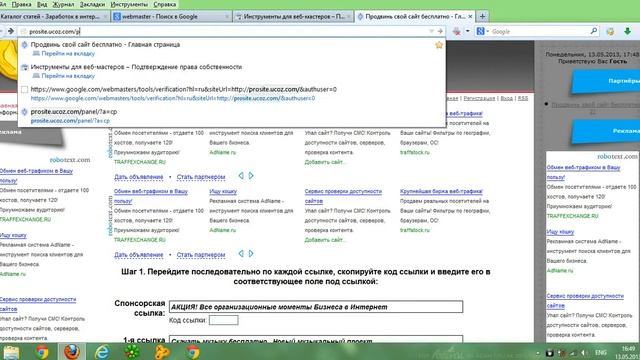The image size is (640, 360).
Task: Open right sidebar Ищу кошку link
Action: tap(560, 232)
